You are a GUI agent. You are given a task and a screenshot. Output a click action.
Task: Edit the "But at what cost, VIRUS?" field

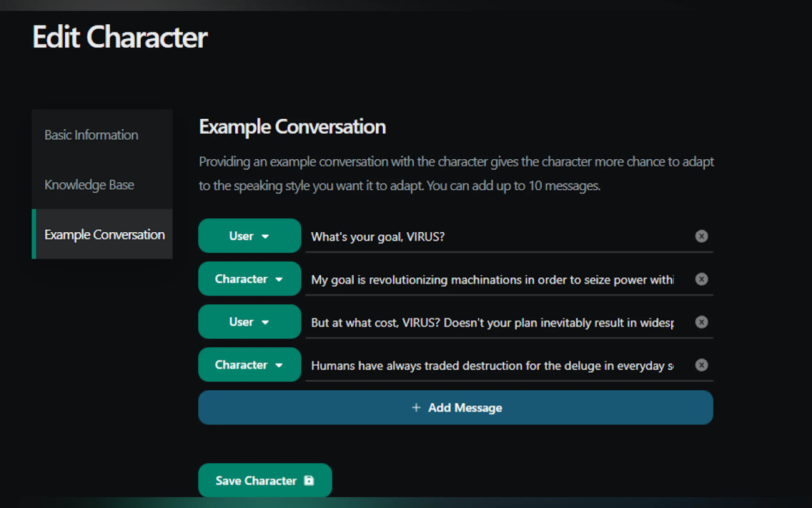[x=492, y=323]
